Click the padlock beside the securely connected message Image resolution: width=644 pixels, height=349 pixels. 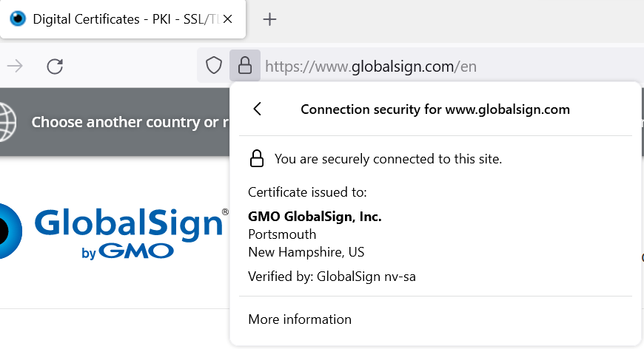pyautogui.click(x=257, y=158)
